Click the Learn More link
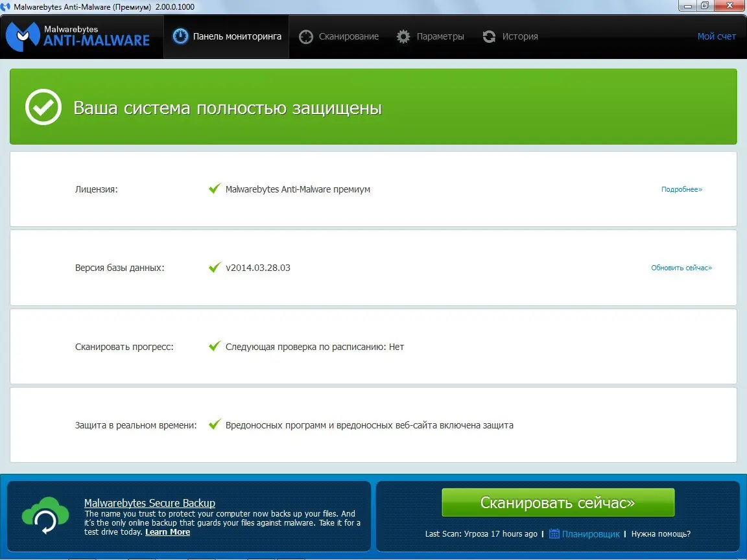 tap(168, 532)
